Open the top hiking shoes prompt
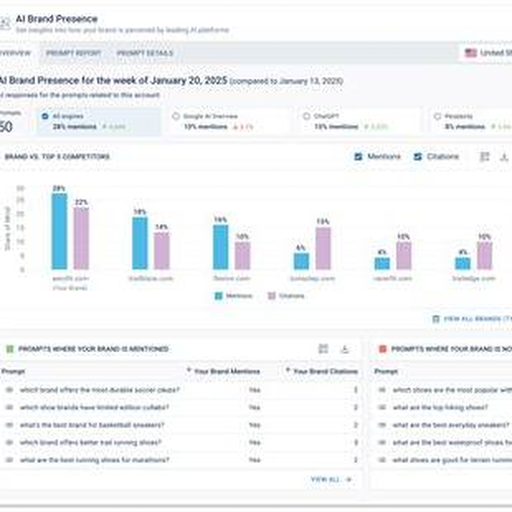The image size is (512, 512). coord(440,407)
